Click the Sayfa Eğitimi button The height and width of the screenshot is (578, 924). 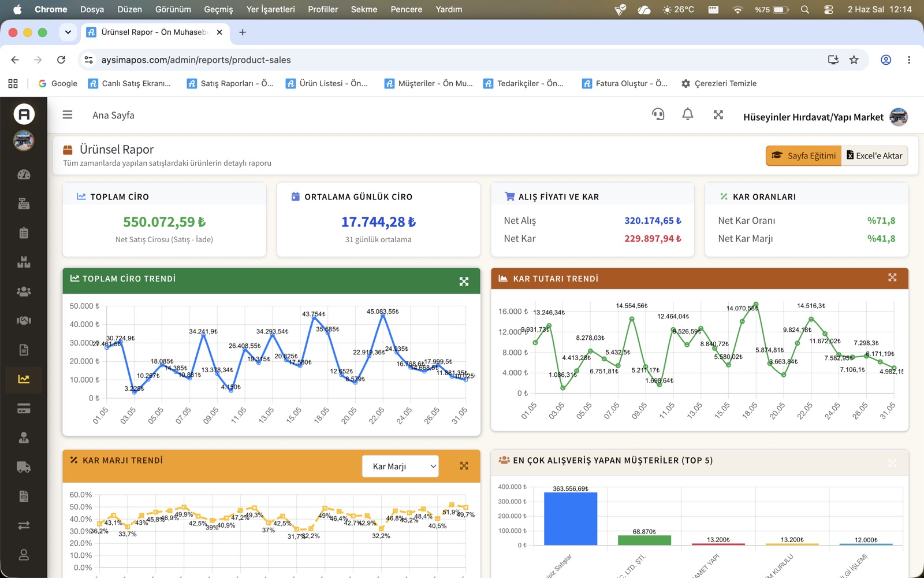(803, 155)
